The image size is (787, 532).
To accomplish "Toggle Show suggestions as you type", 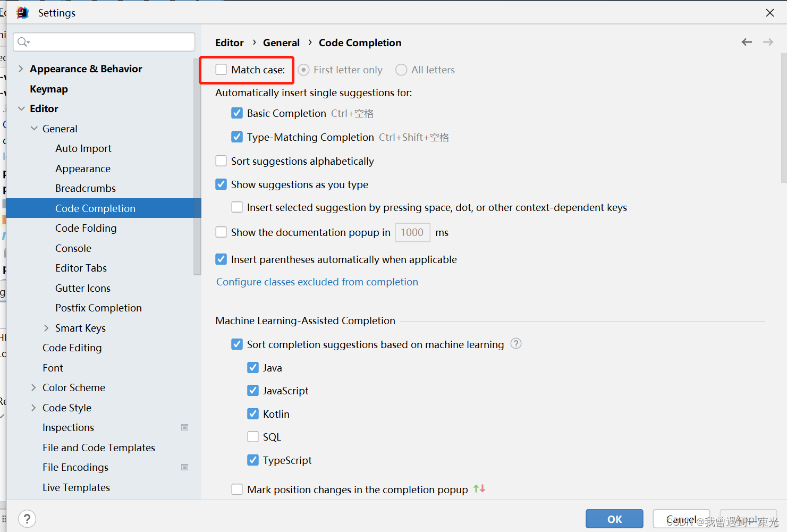I will click(221, 184).
